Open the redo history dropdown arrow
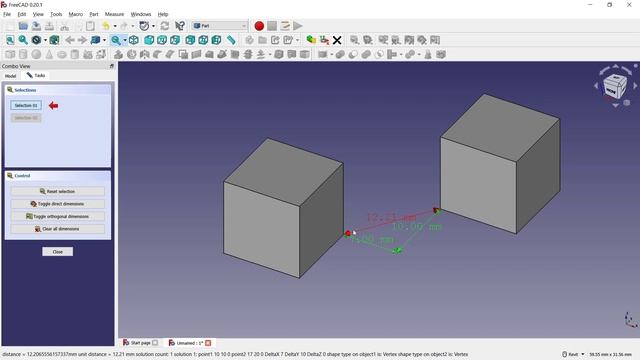Viewport: 640px width, 360px height. click(132, 26)
